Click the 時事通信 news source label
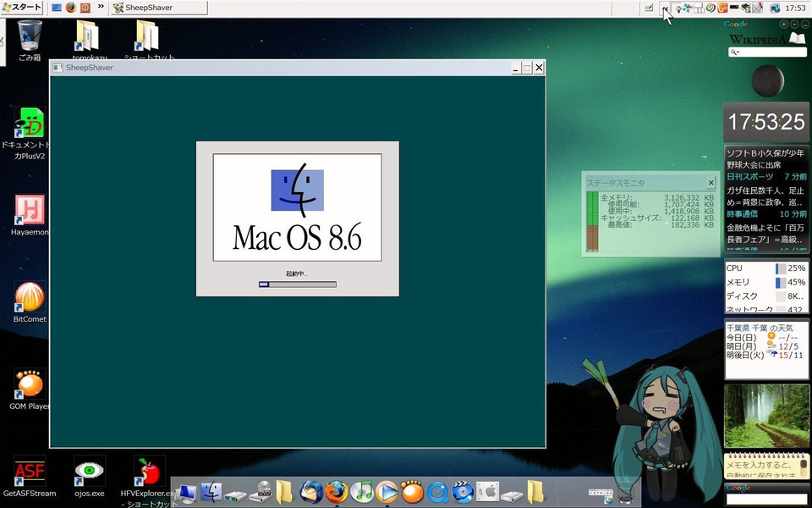 [x=742, y=213]
